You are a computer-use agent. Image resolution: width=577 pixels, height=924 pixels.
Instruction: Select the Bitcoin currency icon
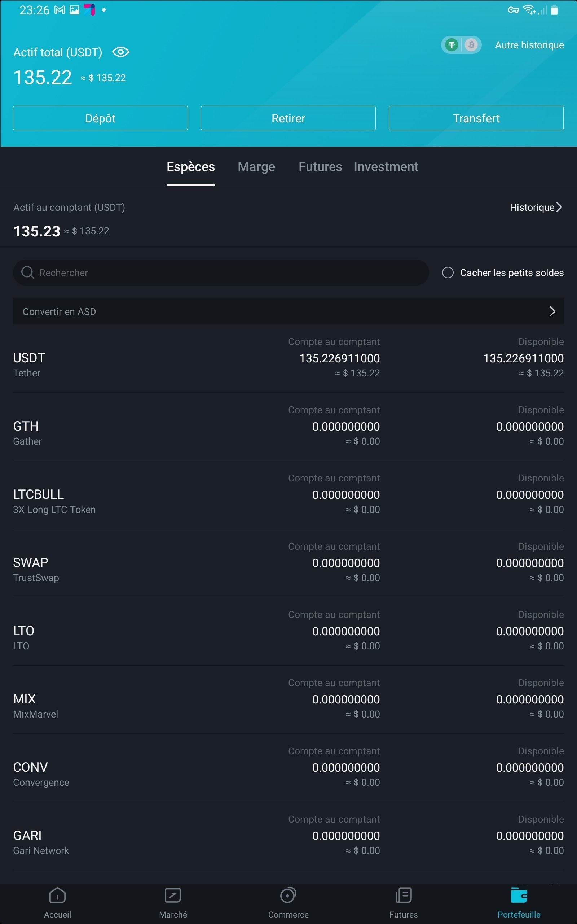[x=471, y=45]
